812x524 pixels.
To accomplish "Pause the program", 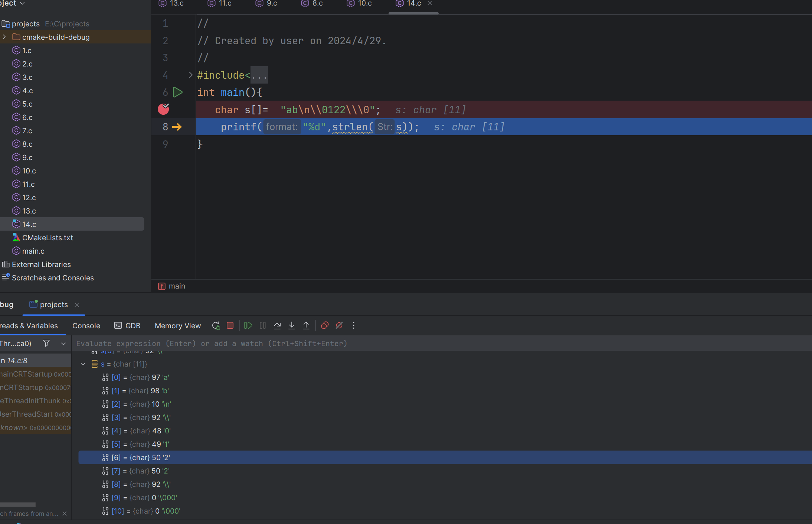I will click(263, 326).
